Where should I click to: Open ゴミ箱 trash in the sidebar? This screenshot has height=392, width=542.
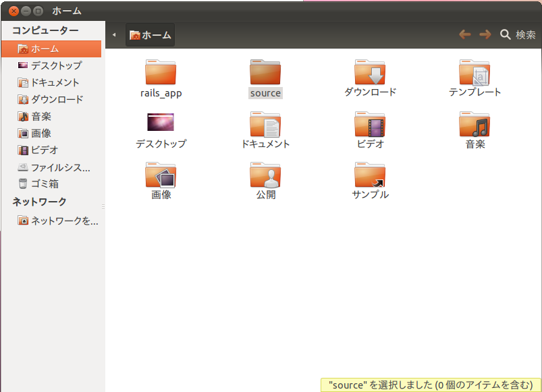(x=51, y=184)
